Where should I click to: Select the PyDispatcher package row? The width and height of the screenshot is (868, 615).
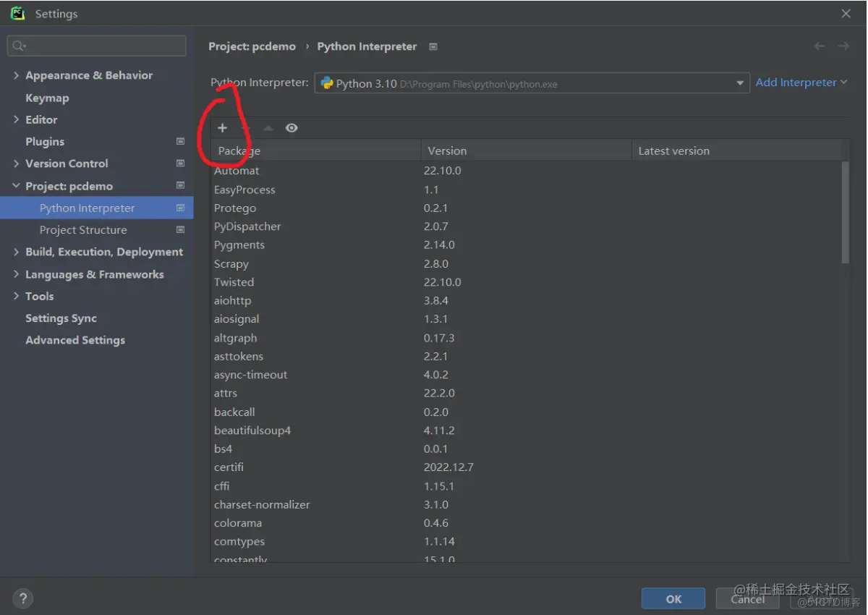526,226
